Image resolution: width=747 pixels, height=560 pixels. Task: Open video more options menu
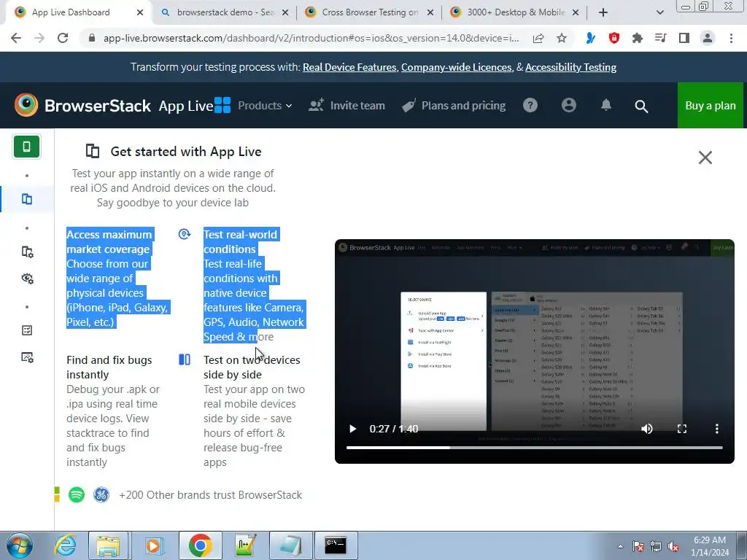(x=717, y=429)
